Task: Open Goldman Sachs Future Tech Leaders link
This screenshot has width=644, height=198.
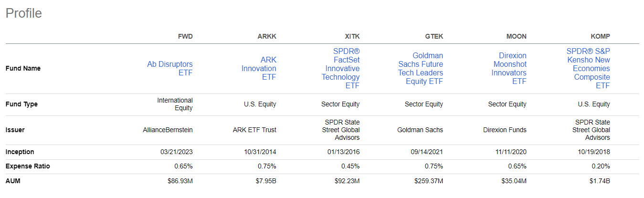Action: pos(421,68)
